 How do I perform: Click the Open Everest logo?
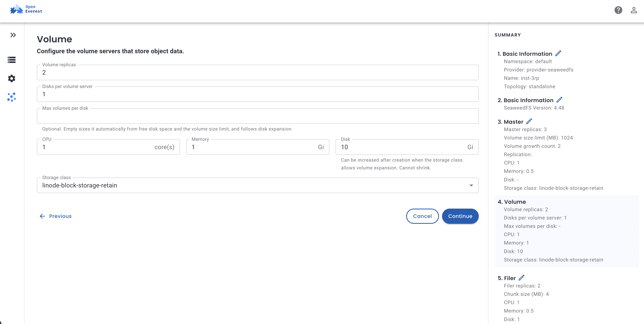(26, 9)
